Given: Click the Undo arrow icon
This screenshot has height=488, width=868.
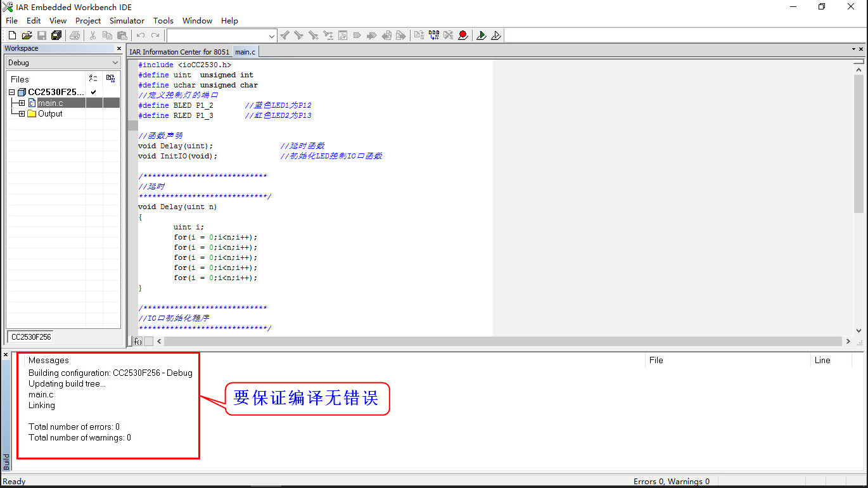Looking at the screenshot, I should point(140,35).
